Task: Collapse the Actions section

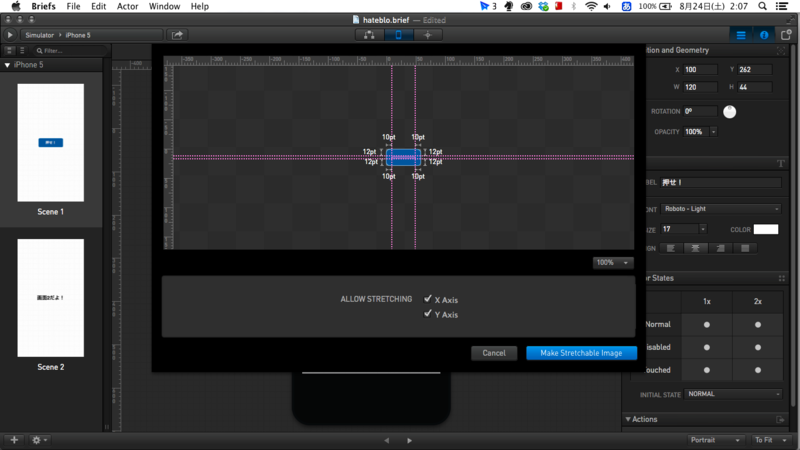Action: click(x=628, y=419)
